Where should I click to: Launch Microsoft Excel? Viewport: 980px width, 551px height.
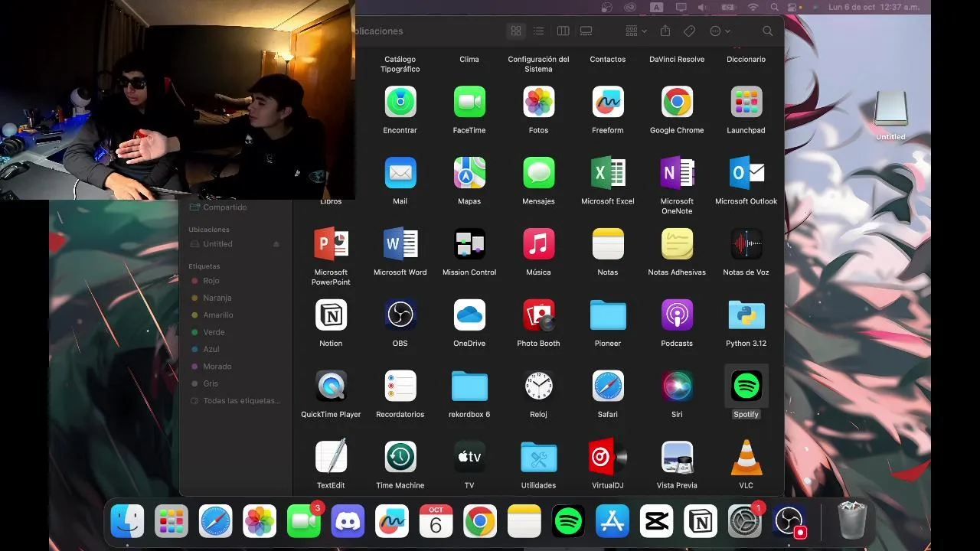tap(608, 173)
